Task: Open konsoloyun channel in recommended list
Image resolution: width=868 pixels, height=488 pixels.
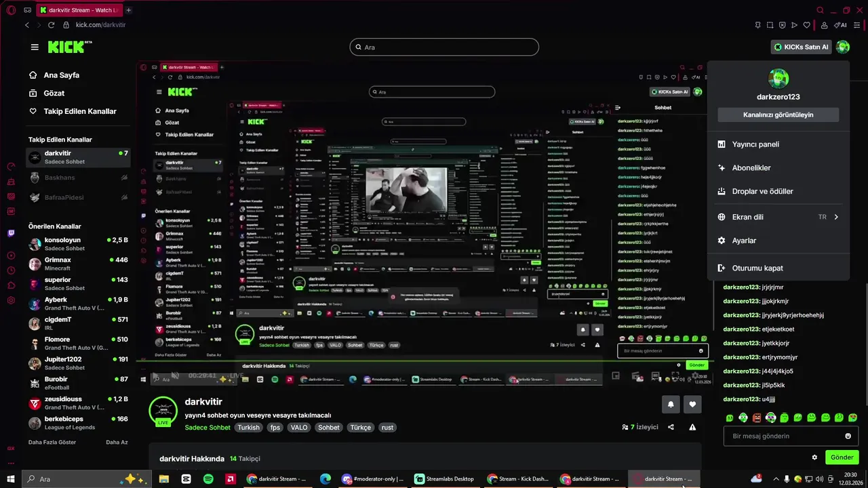Action: [78, 244]
